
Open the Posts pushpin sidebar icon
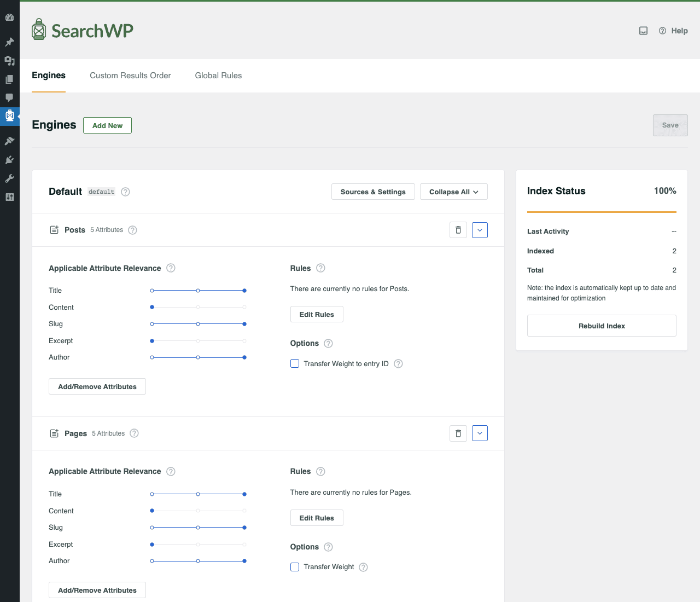click(9, 42)
